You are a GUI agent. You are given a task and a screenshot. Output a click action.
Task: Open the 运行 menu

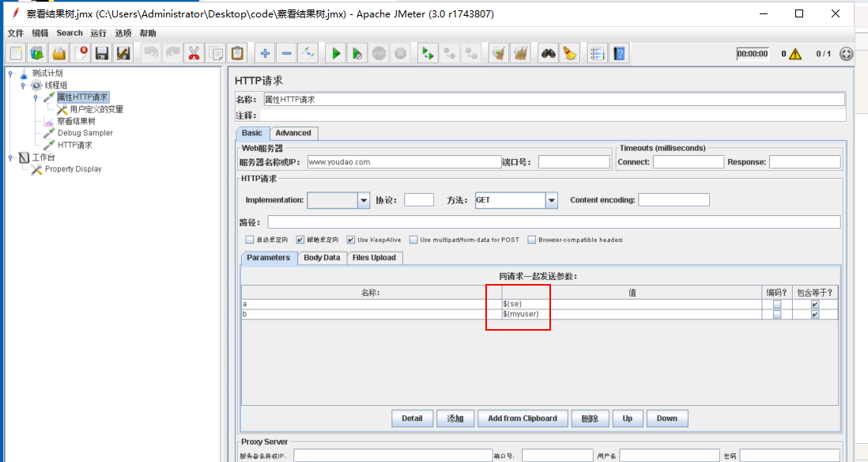99,33
